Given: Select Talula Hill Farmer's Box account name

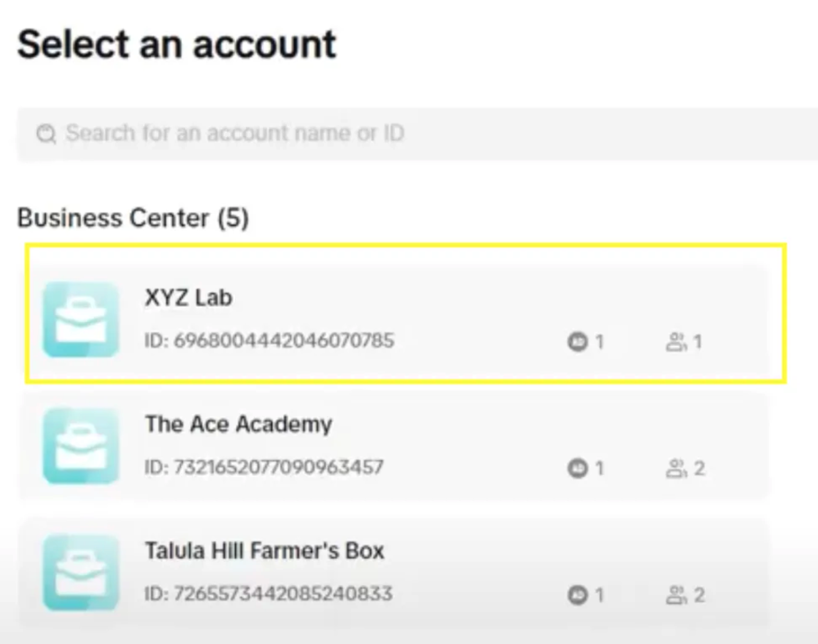Looking at the screenshot, I should 265,551.
